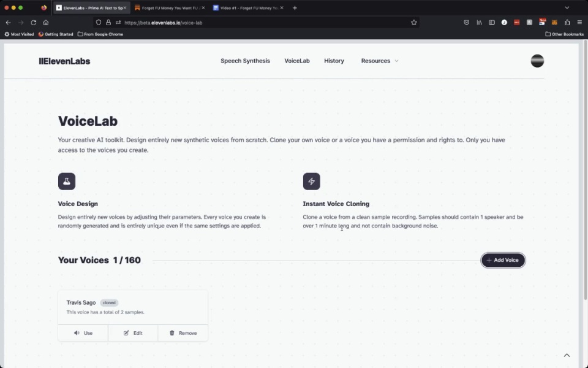Open the From Google Chrome bookmarks folder
This screenshot has height=368, width=588.
point(100,34)
